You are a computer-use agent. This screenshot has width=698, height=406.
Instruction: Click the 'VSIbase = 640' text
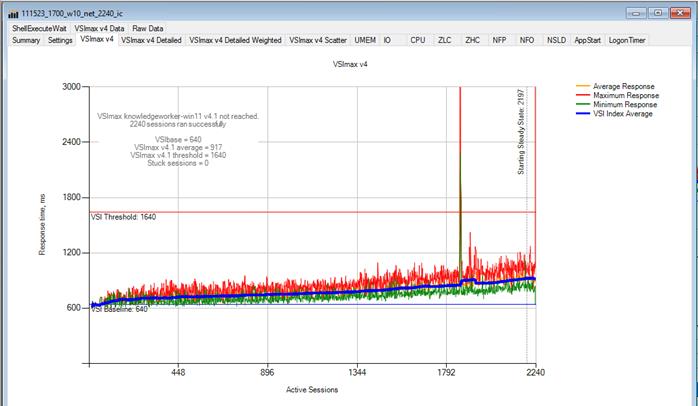click(178, 139)
